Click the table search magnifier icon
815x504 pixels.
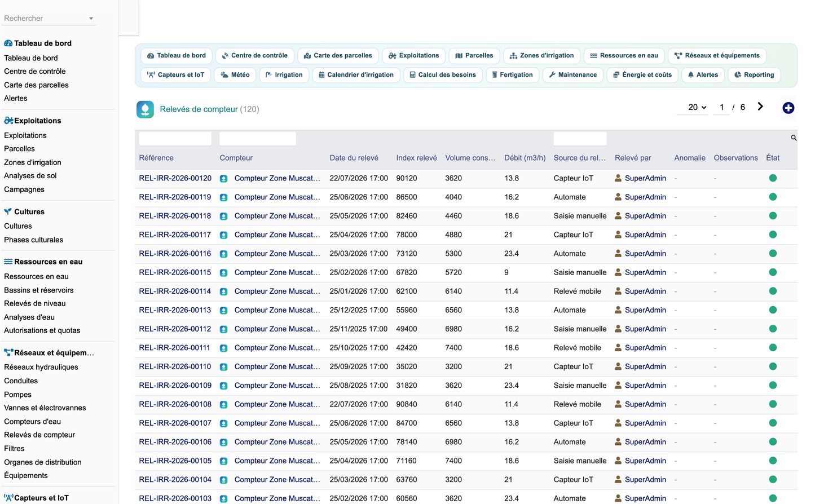[794, 138]
